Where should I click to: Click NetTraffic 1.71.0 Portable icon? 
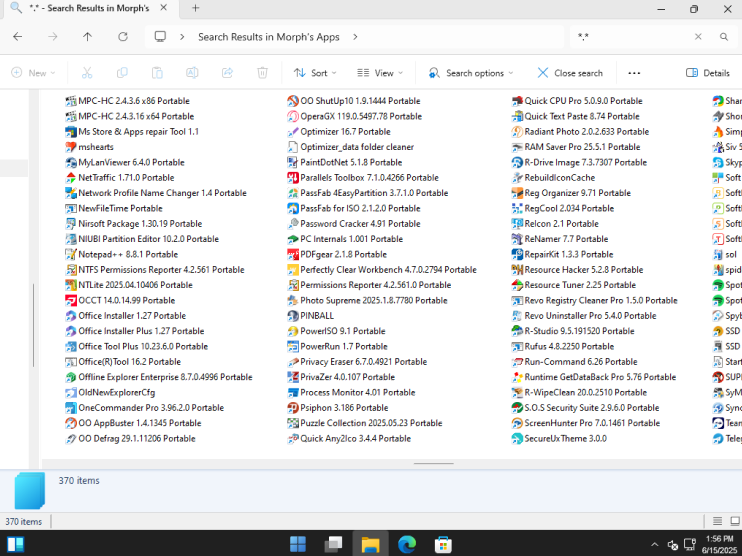[x=71, y=177]
